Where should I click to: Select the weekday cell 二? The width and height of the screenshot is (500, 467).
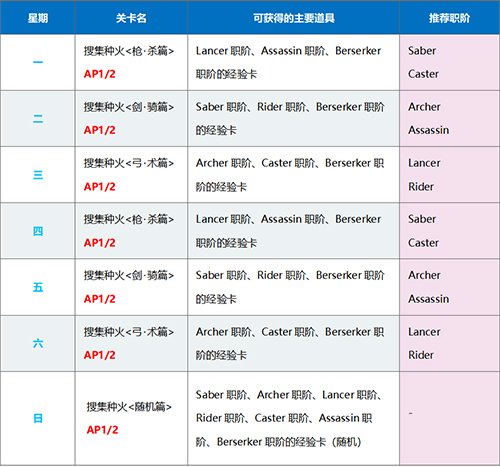click(38, 119)
